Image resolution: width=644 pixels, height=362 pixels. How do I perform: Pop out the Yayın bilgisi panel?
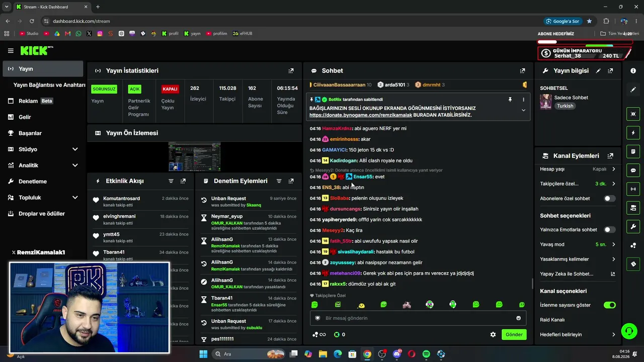pos(610,71)
